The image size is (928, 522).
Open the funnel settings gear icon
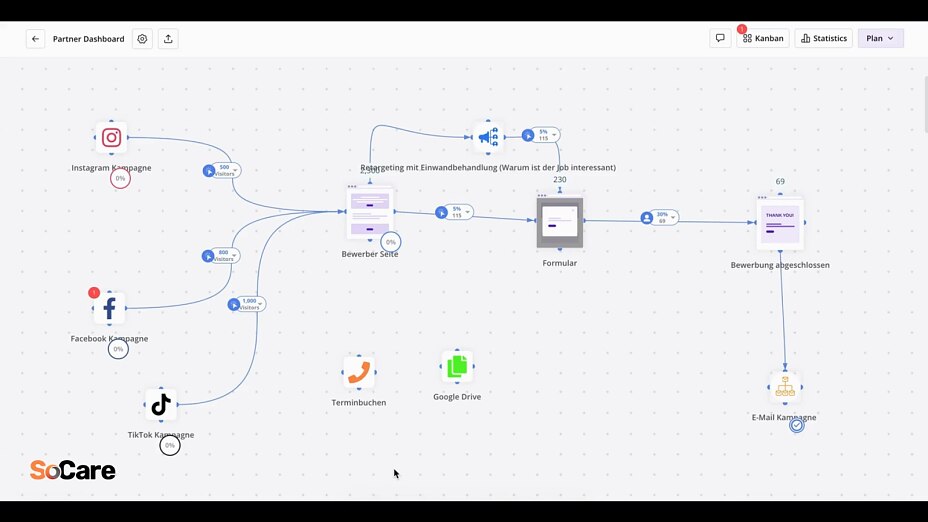pyautogui.click(x=142, y=38)
